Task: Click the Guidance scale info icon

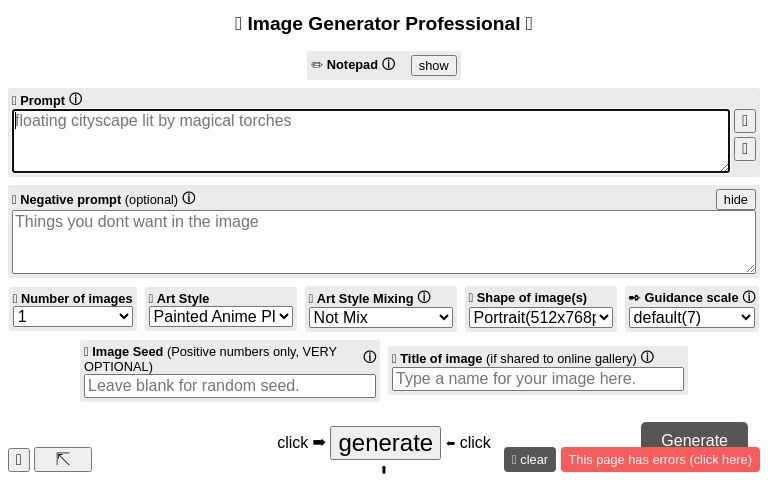Action: click(749, 297)
